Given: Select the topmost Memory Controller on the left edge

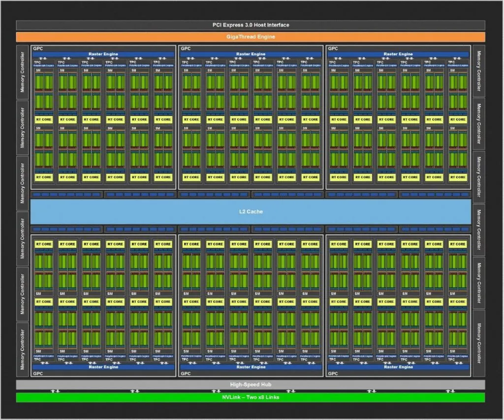Looking at the screenshot, I should click(x=23, y=72).
